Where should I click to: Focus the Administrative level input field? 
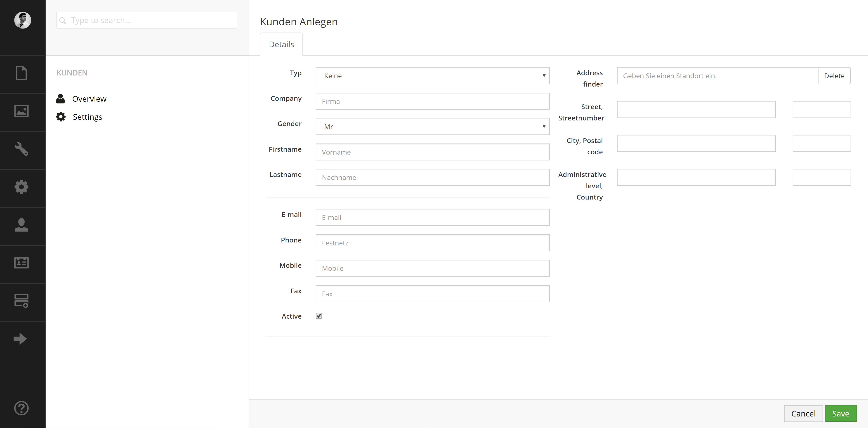point(696,177)
